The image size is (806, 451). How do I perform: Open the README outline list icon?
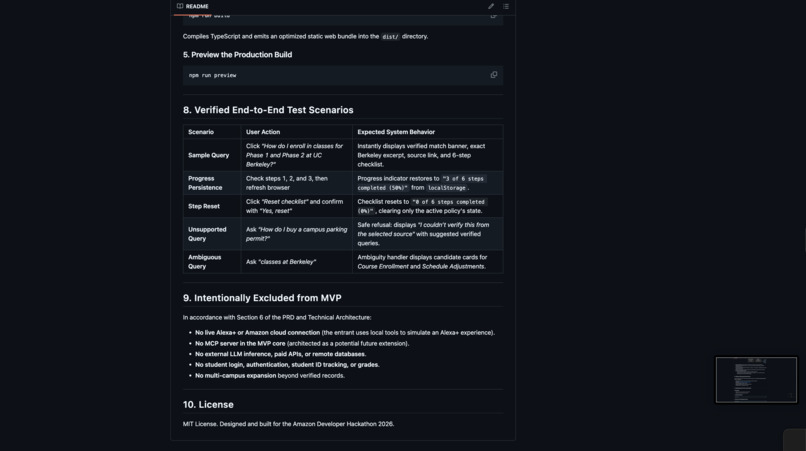[506, 6]
